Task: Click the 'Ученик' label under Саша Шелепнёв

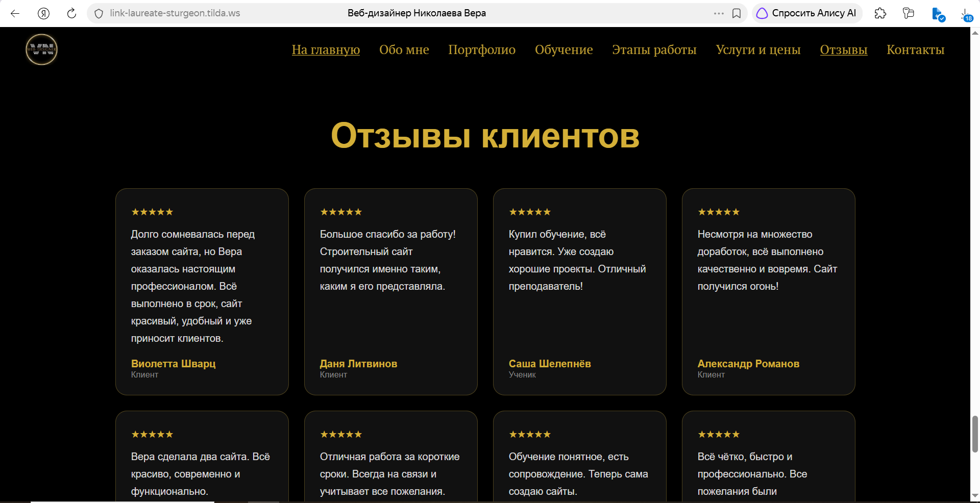Action: 522,375
